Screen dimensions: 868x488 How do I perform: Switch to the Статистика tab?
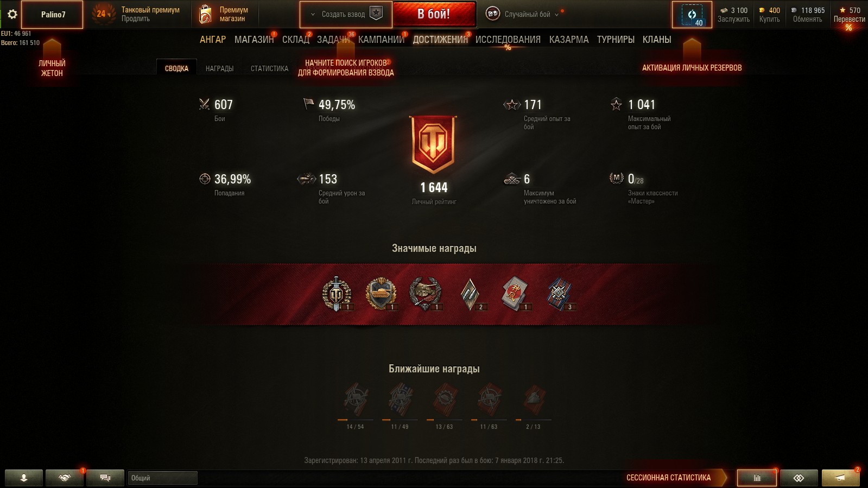pyautogui.click(x=269, y=68)
